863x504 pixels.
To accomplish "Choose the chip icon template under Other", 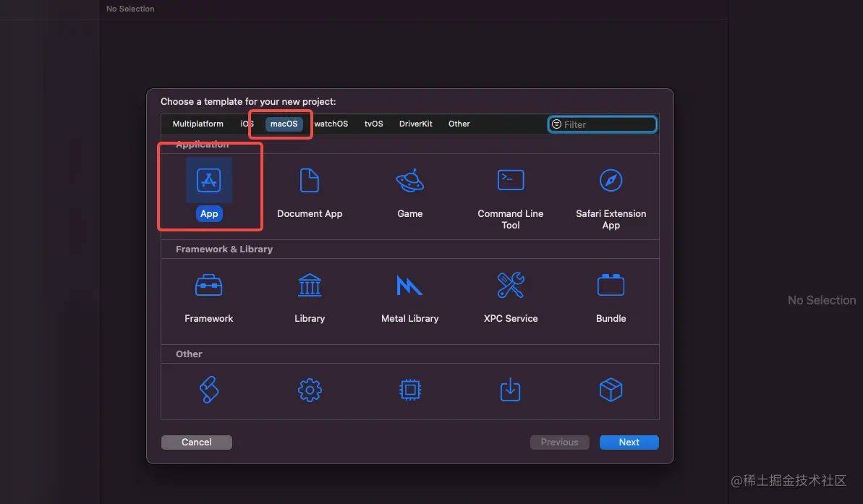I will click(410, 390).
